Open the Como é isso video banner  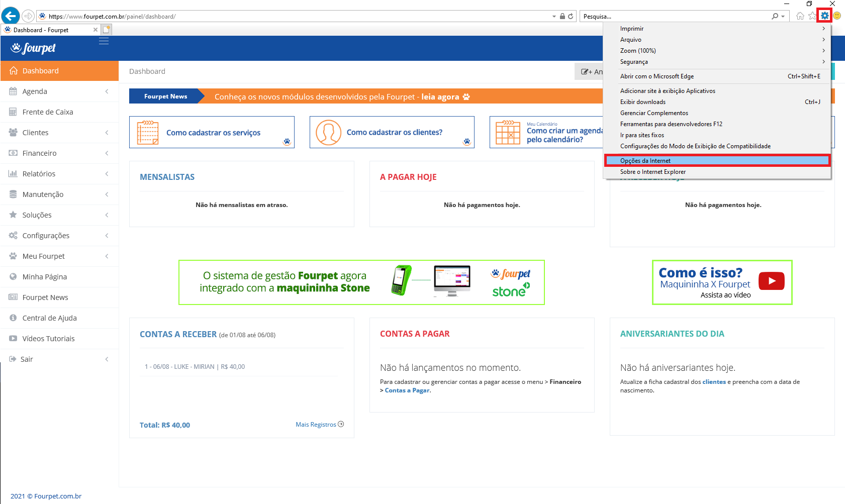coord(722,282)
